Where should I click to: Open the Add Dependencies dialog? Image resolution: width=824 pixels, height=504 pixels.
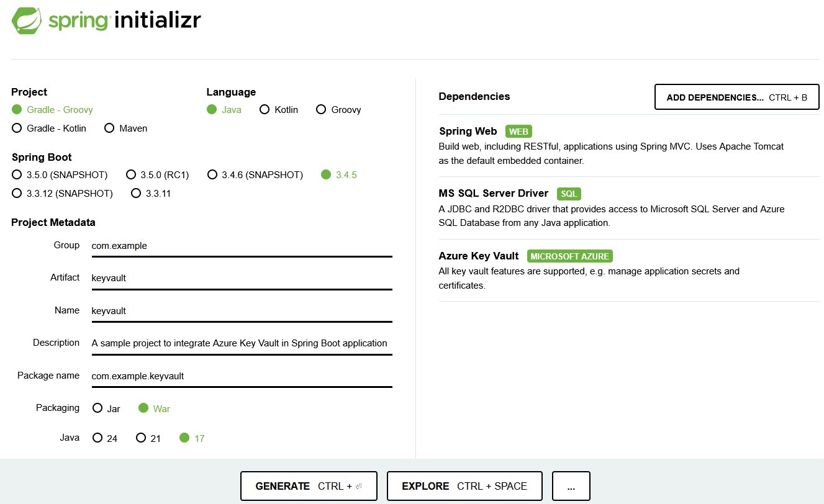[x=737, y=97]
